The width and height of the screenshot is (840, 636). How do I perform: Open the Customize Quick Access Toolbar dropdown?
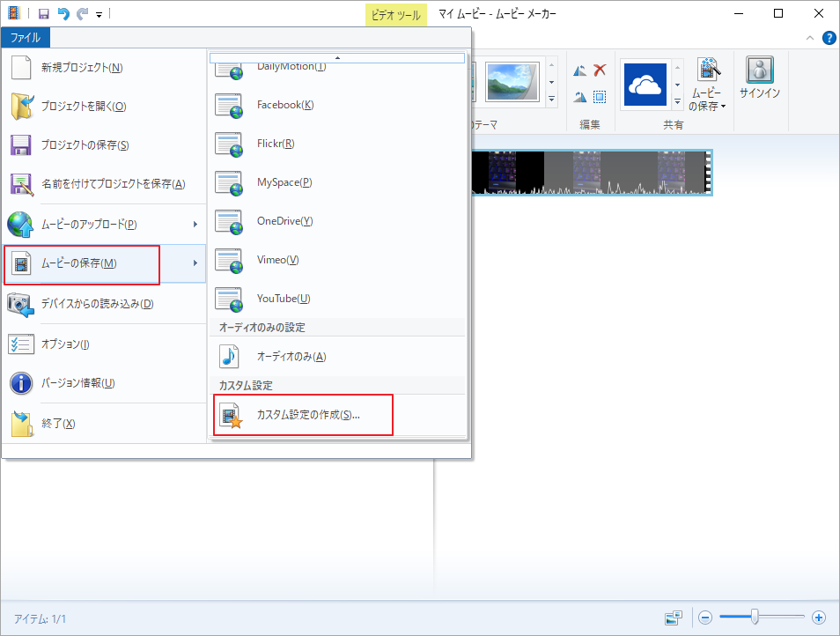click(99, 15)
